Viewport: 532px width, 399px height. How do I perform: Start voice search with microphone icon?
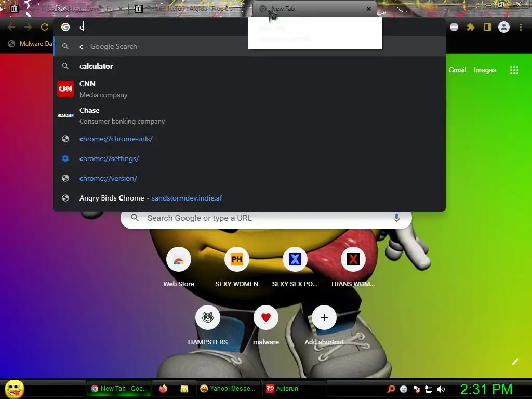coord(396,218)
